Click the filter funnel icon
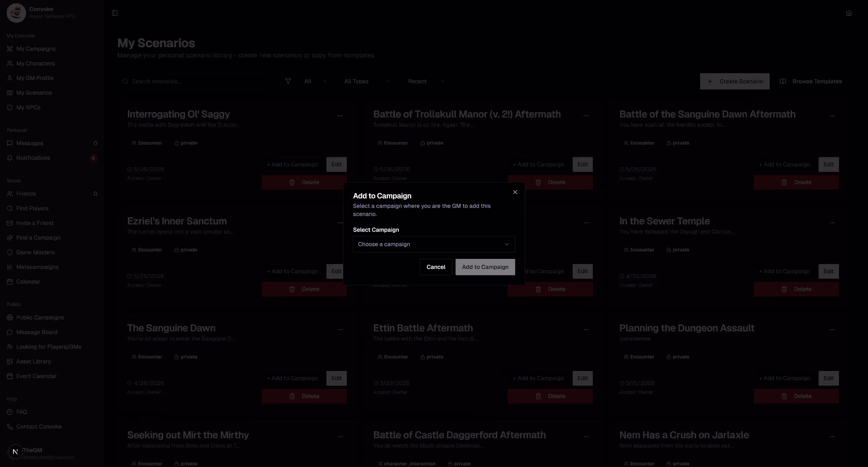Screen dimensions: 868x467 (288, 81)
